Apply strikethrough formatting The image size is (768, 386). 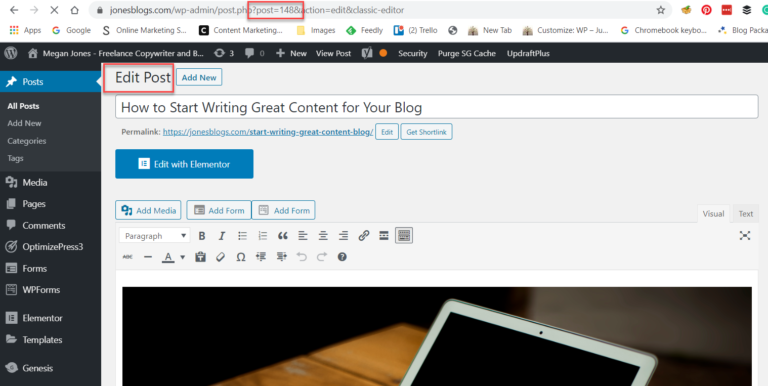(127, 257)
